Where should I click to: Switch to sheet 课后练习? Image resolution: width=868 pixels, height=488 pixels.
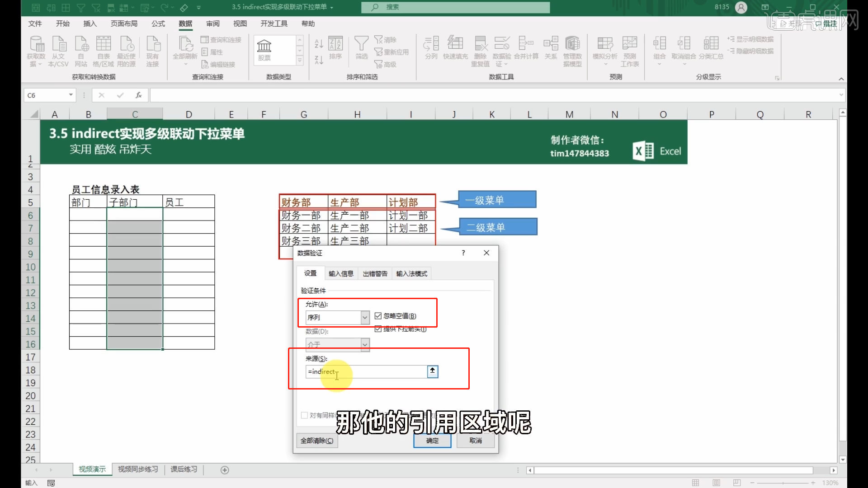tap(184, 469)
